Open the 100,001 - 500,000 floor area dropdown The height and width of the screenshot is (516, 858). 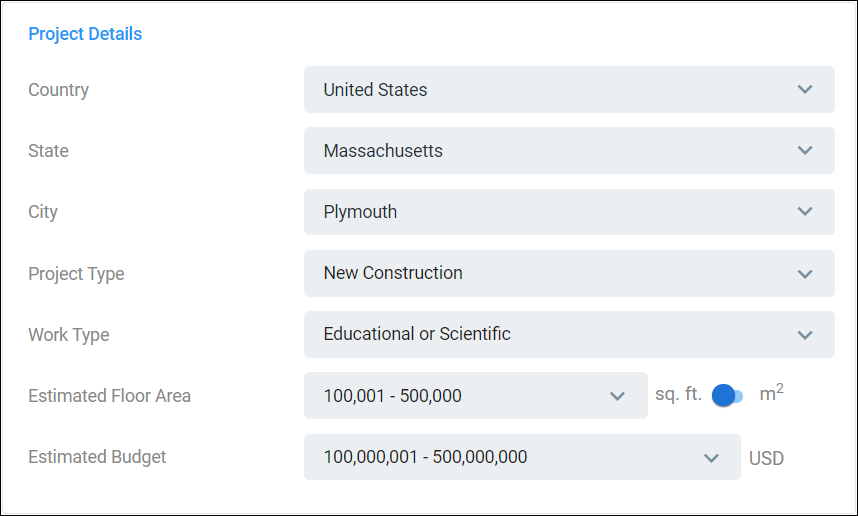click(x=476, y=396)
